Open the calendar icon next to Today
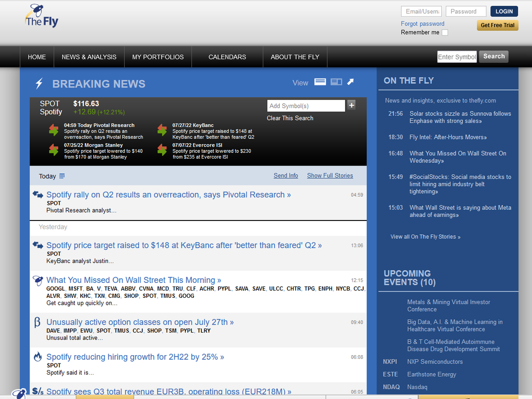 click(62, 176)
